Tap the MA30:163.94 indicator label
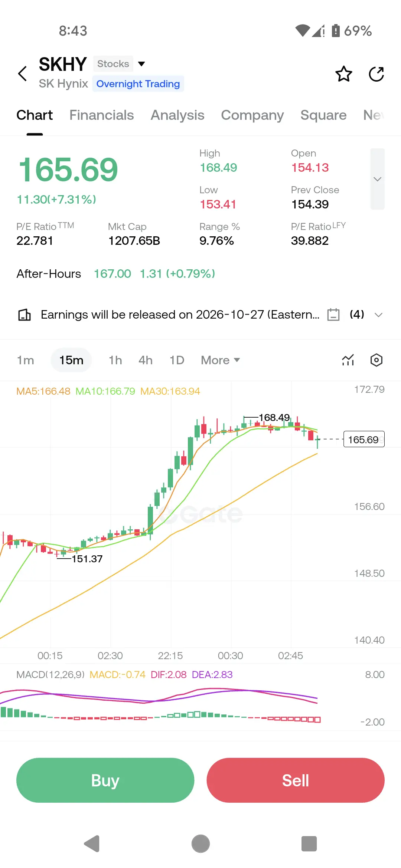 (170, 391)
